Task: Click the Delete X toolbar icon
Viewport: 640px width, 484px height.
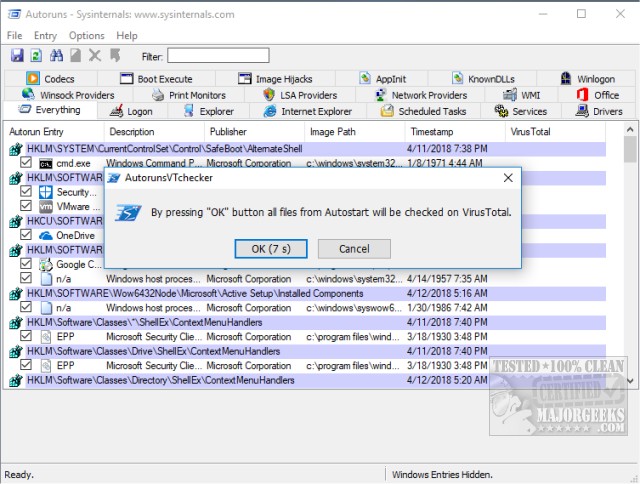Action: (95, 55)
